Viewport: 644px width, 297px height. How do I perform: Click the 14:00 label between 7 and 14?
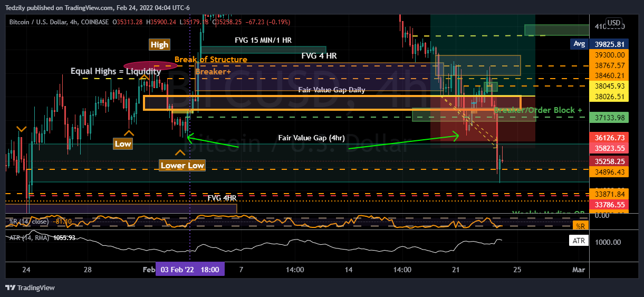295,270
